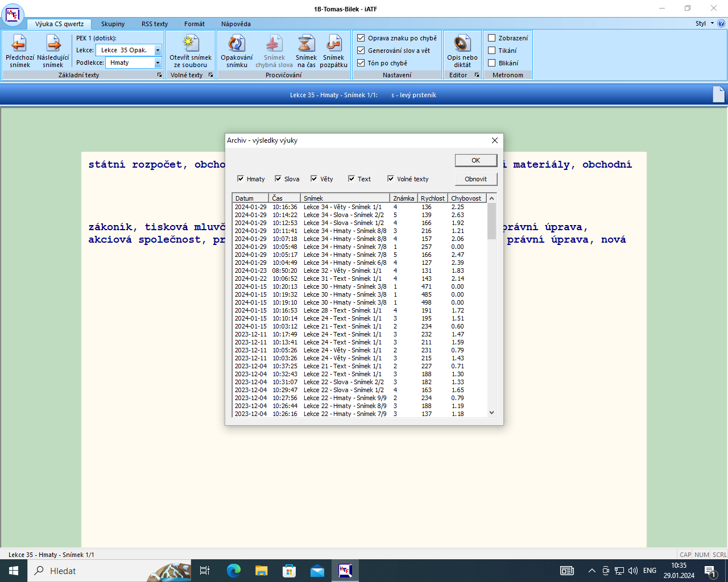Open the Podlekce Hmaty dropdown
Image resolution: width=728 pixels, height=582 pixels.
click(158, 63)
